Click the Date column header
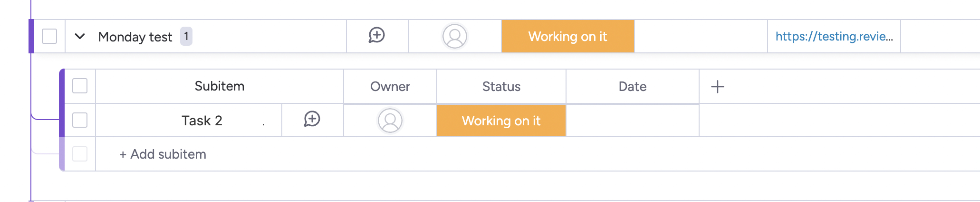The width and height of the screenshot is (980, 202). (632, 87)
